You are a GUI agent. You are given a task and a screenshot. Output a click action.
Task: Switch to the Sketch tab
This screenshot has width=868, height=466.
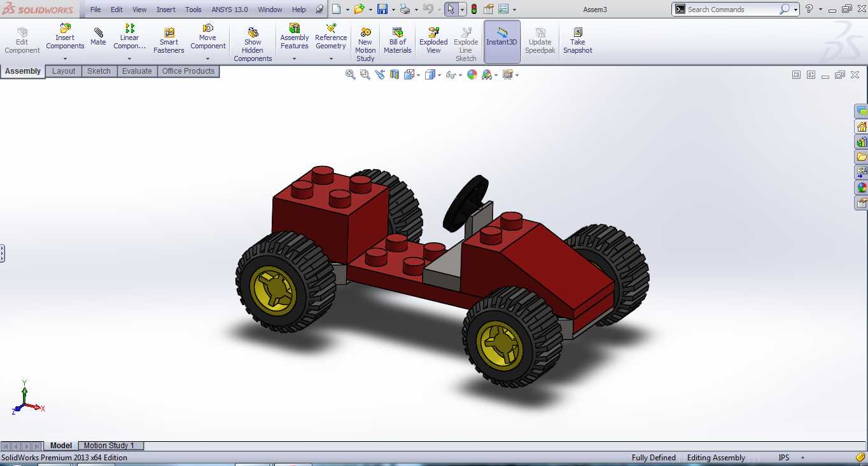(99, 71)
